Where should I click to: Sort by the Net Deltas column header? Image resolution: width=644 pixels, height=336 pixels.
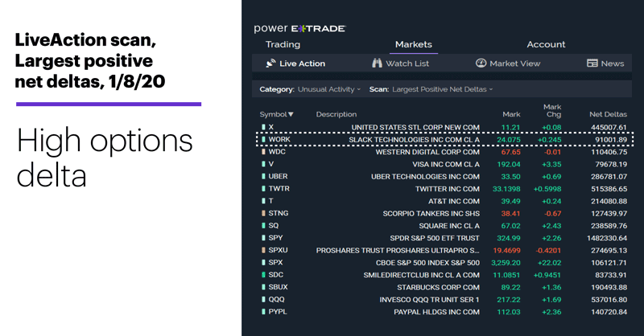(608, 114)
